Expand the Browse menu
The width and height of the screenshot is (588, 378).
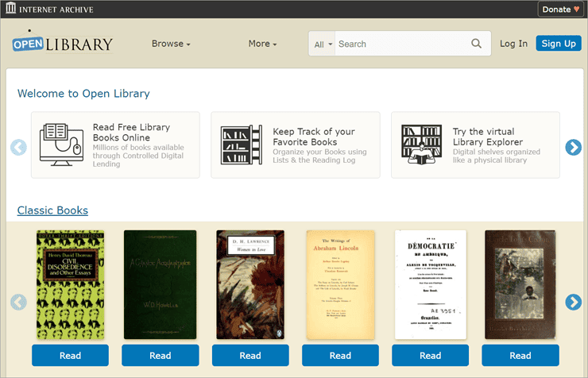(x=171, y=44)
